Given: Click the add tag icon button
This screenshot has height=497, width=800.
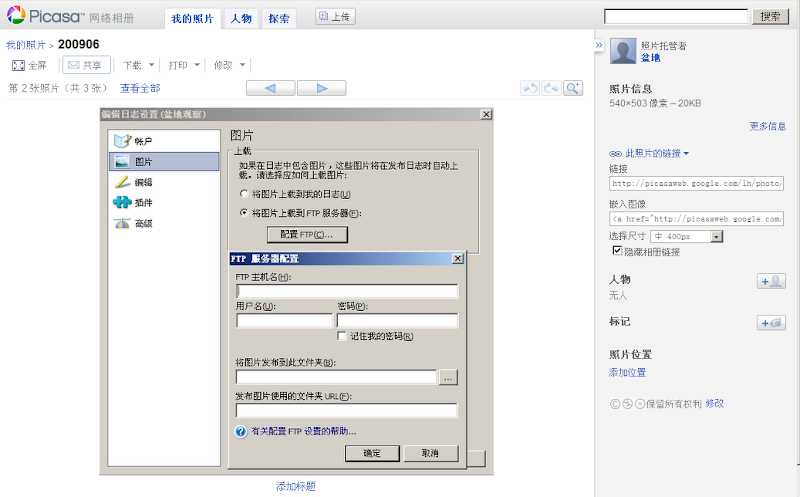Looking at the screenshot, I should coord(771,322).
